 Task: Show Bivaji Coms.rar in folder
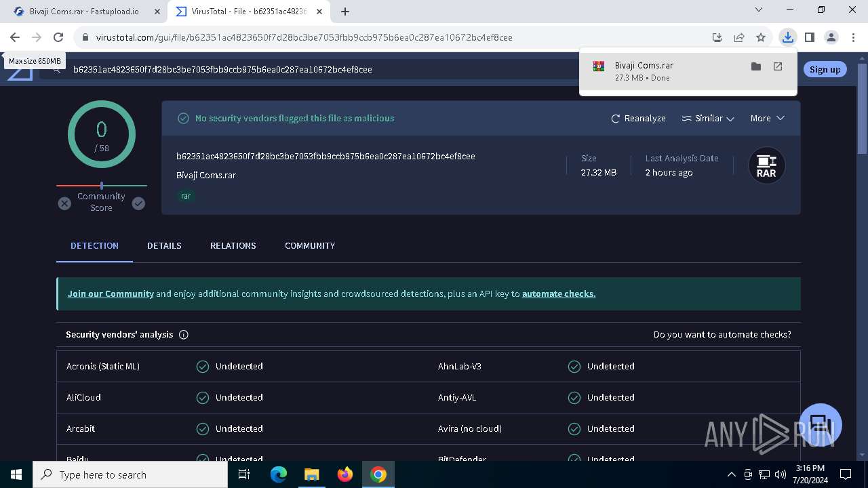pyautogui.click(x=756, y=66)
